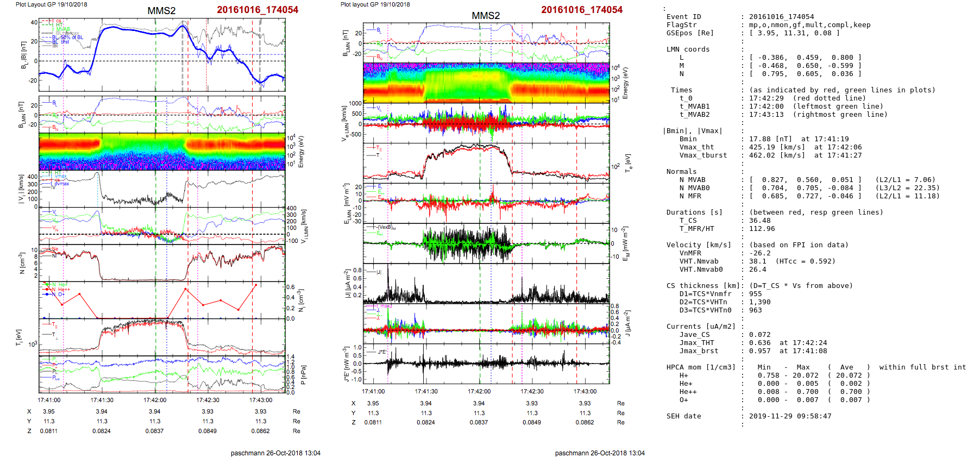Click 'Plot layout GP 19/10/2018' above right plot
The width and height of the screenshot is (980, 457).
coord(375,4)
